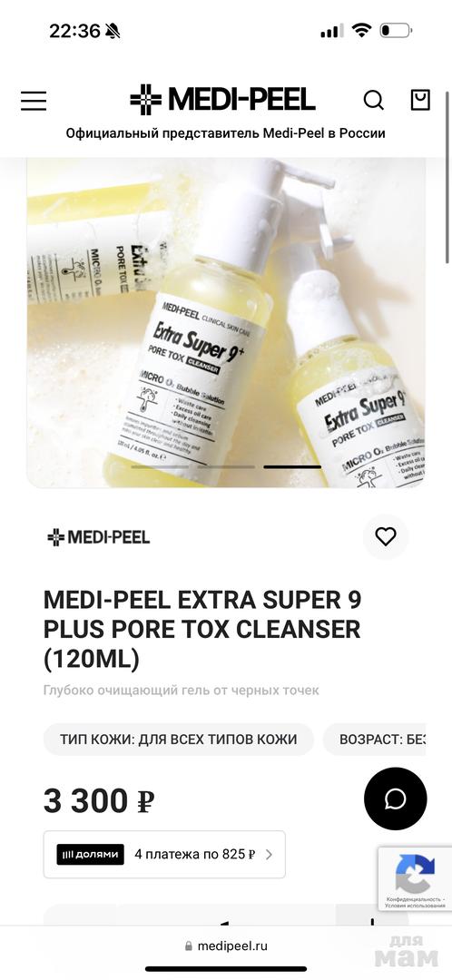Select first carousel slide indicator
452x980 pixels.
coord(160,467)
